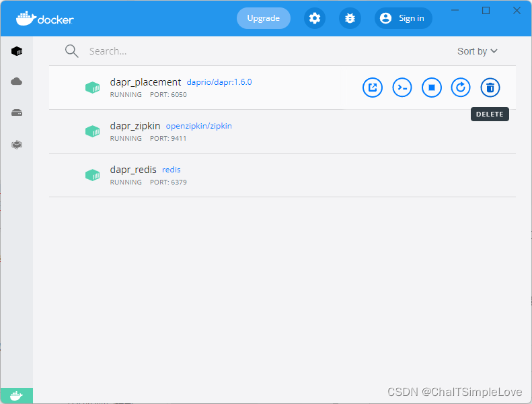532x404 pixels.
Task: Expand the Sort by dropdown
Action: point(477,51)
